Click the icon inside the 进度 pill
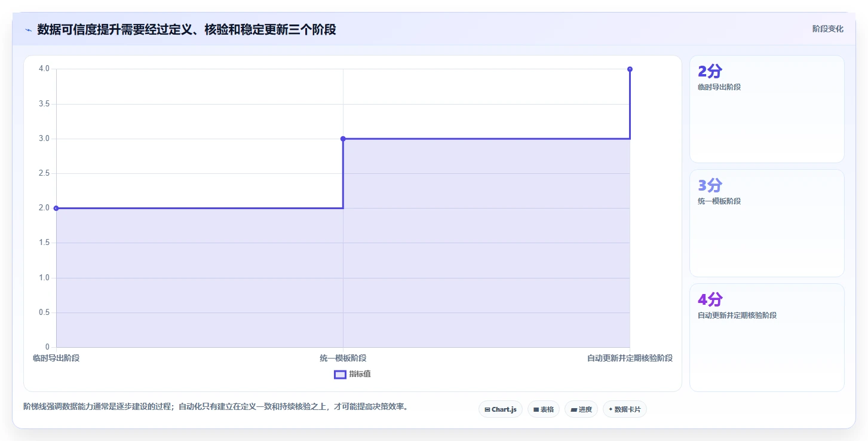This screenshot has height=441, width=868. tap(573, 410)
